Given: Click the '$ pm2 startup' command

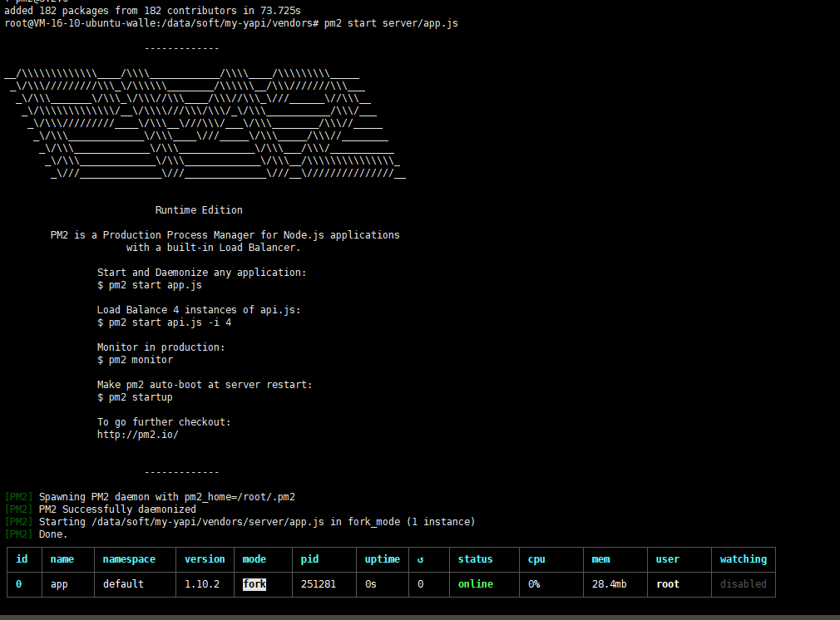Looking at the screenshot, I should 135,397.
